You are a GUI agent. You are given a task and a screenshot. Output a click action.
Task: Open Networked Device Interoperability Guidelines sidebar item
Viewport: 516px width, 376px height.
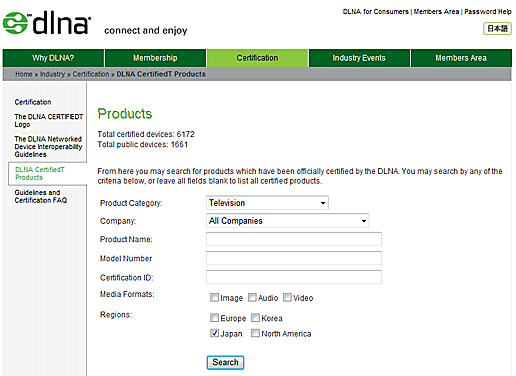click(x=48, y=147)
